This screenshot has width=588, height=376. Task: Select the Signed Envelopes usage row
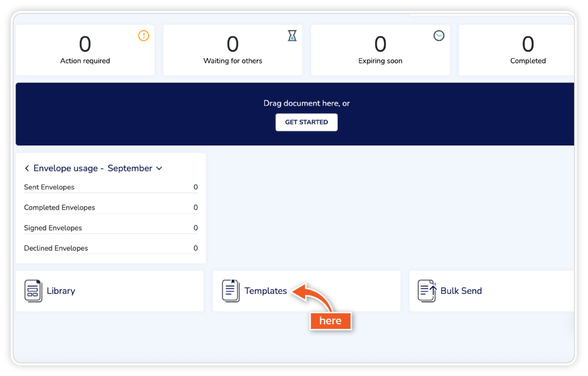click(110, 228)
